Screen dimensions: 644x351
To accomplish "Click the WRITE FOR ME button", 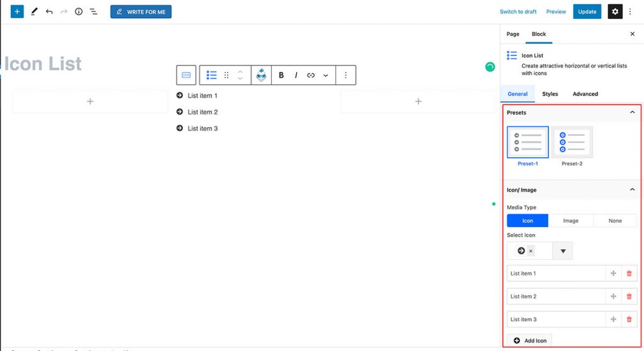I will [141, 11].
